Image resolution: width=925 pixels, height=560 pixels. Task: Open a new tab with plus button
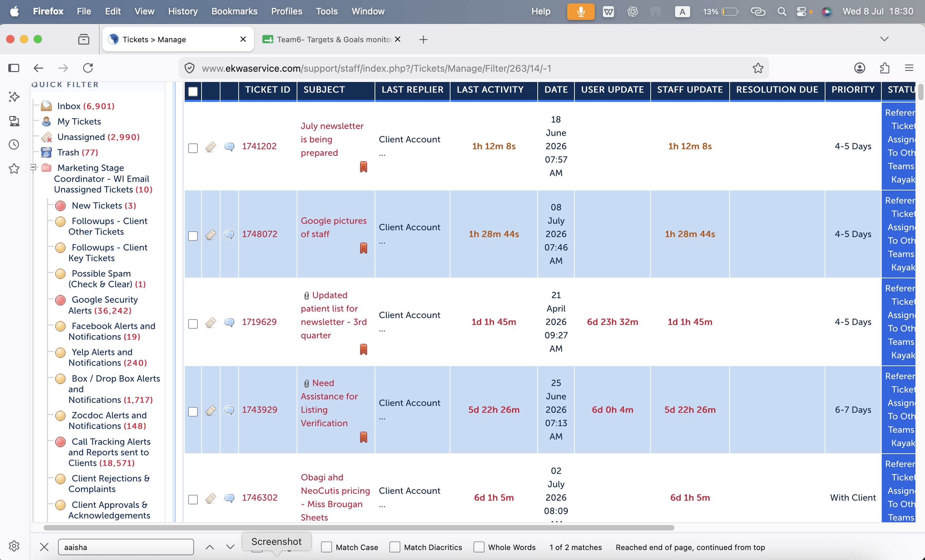pos(423,39)
